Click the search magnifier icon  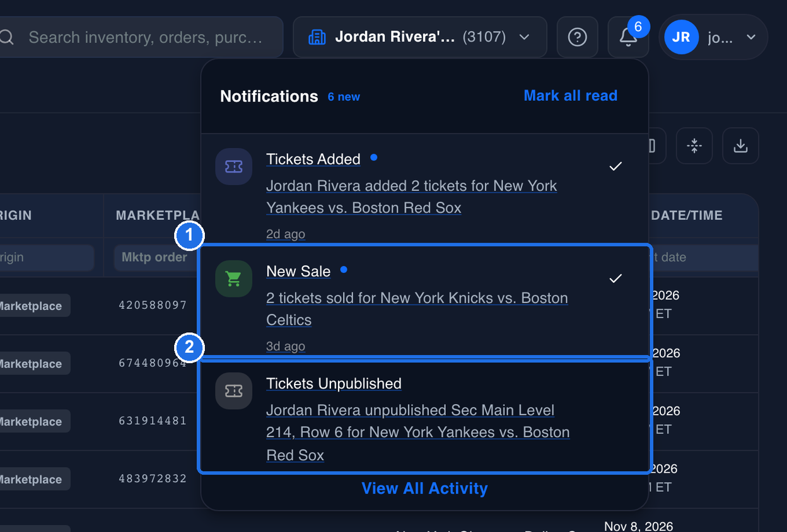(x=6, y=37)
